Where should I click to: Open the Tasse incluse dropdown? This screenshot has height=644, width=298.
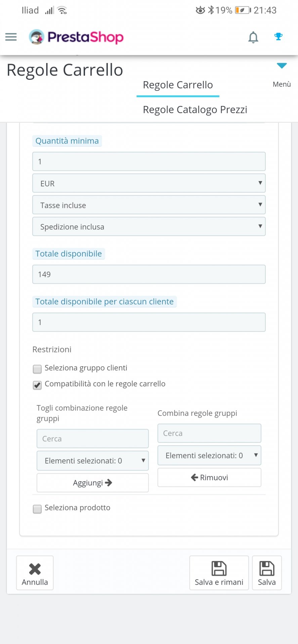149,205
